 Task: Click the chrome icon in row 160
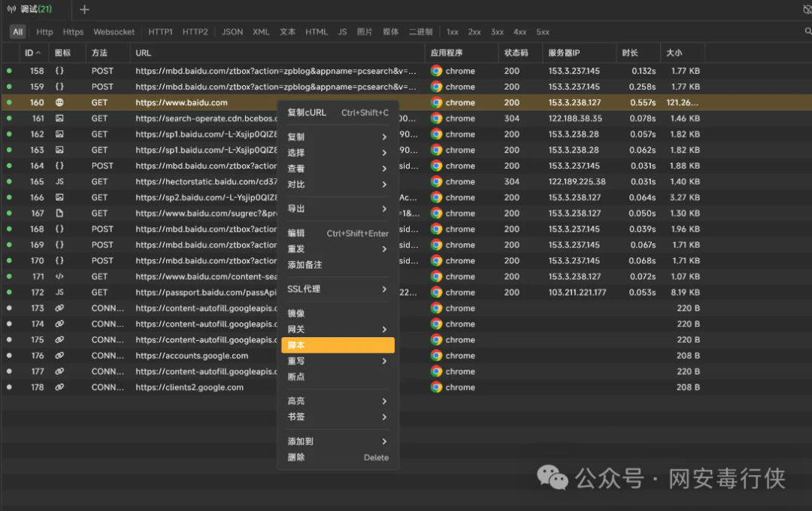pyautogui.click(x=437, y=102)
